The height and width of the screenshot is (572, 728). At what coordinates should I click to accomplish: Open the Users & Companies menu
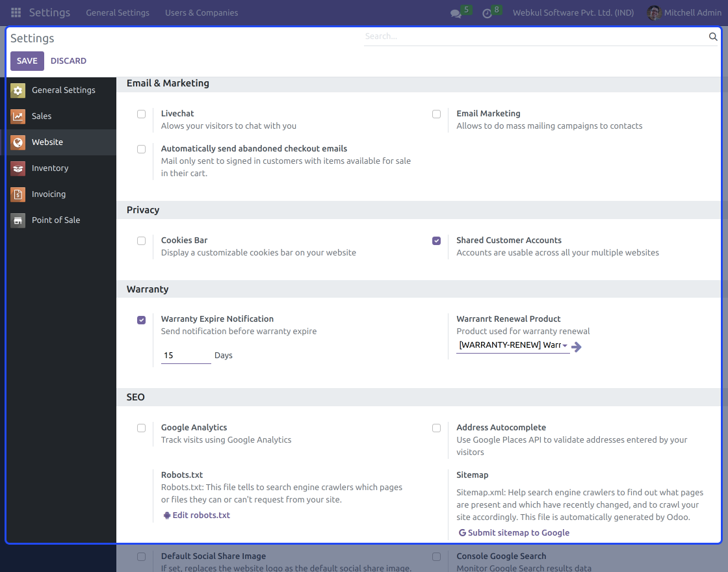201,12
